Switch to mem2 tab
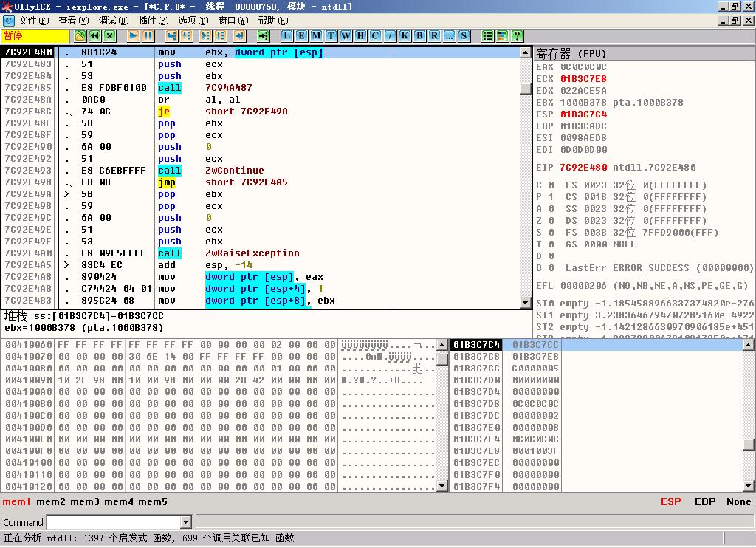The height and width of the screenshot is (548, 756). pyautogui.click(x=51, y=501)
